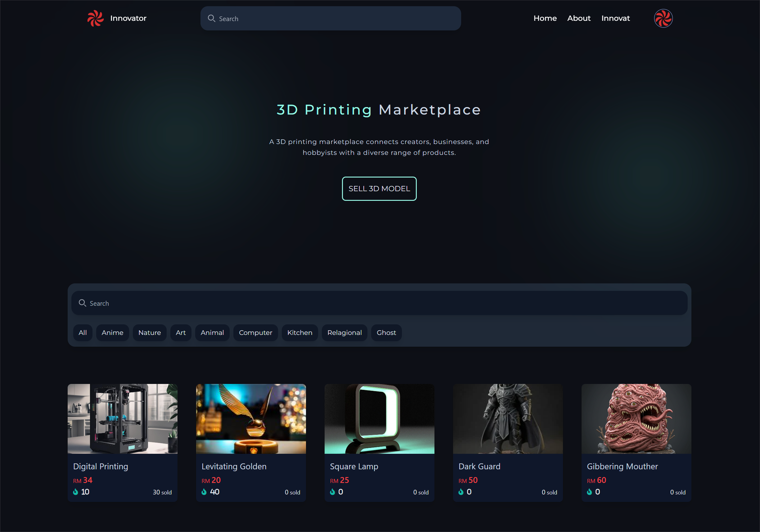Choose the Computer category chip
This screenshot has height=532, width=760.
click(255, 332)
